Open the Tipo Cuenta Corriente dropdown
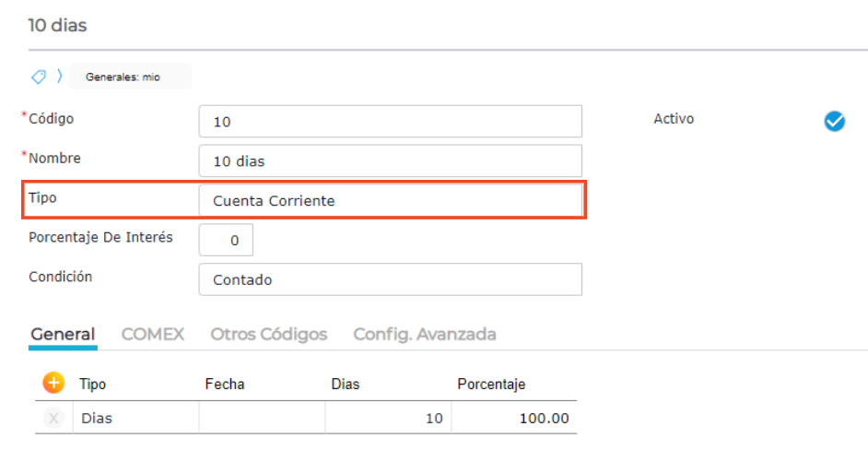This screenshot has height=450, width=868. 390,200
